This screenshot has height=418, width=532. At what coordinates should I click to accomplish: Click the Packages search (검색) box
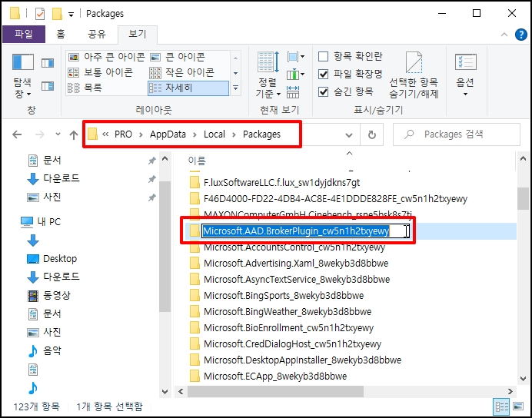pos(456,134)
